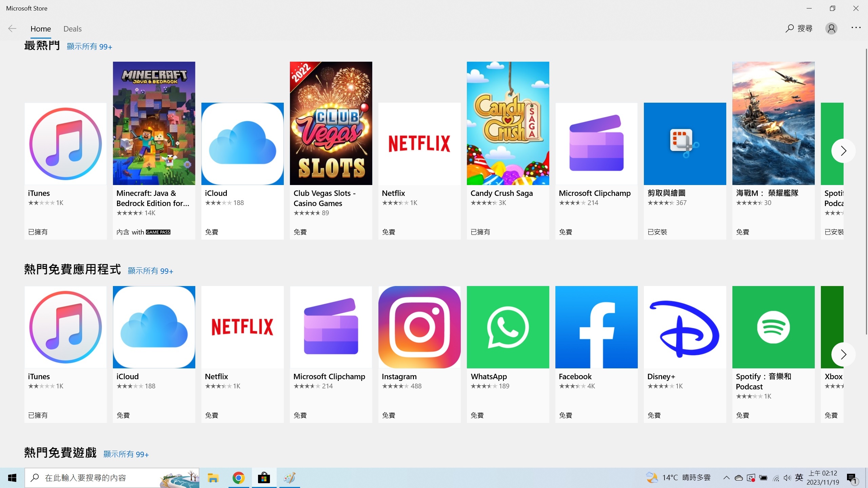Open the Disney+ app icon

685,327
